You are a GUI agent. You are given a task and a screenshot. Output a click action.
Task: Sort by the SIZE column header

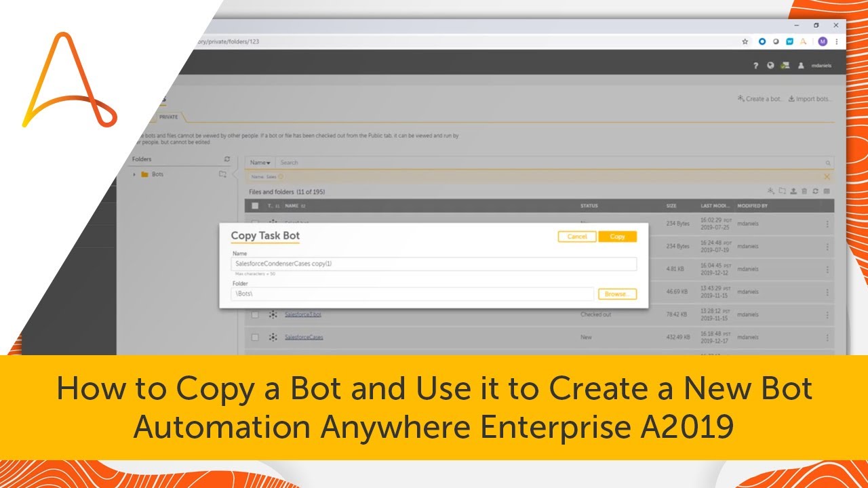click(x=671, y=205)
